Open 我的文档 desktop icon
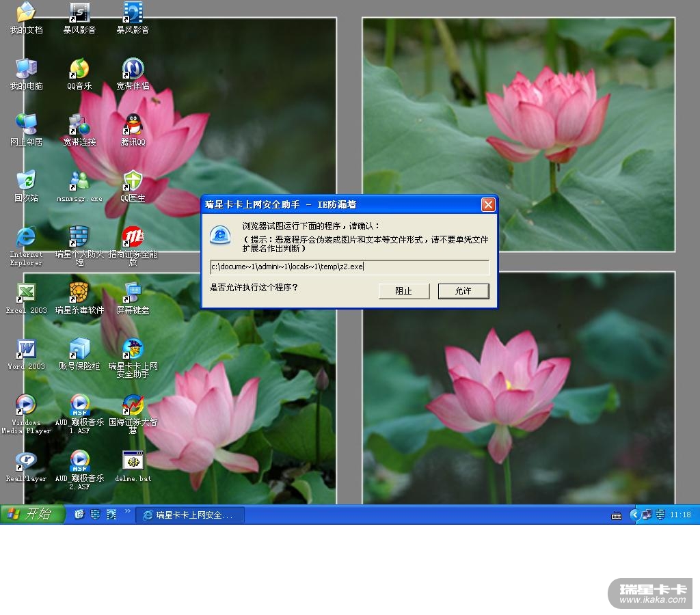The image size is (700, 615). coord(26,18)
